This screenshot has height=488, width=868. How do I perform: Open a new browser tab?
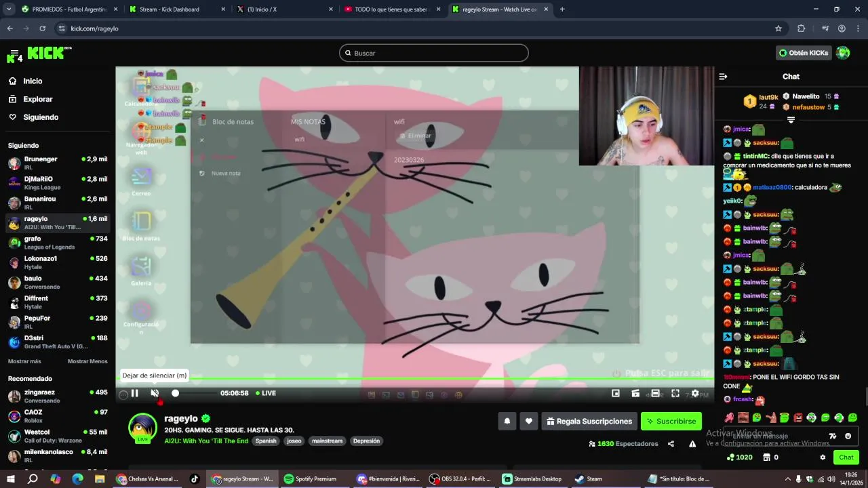(x=562, y=9)
